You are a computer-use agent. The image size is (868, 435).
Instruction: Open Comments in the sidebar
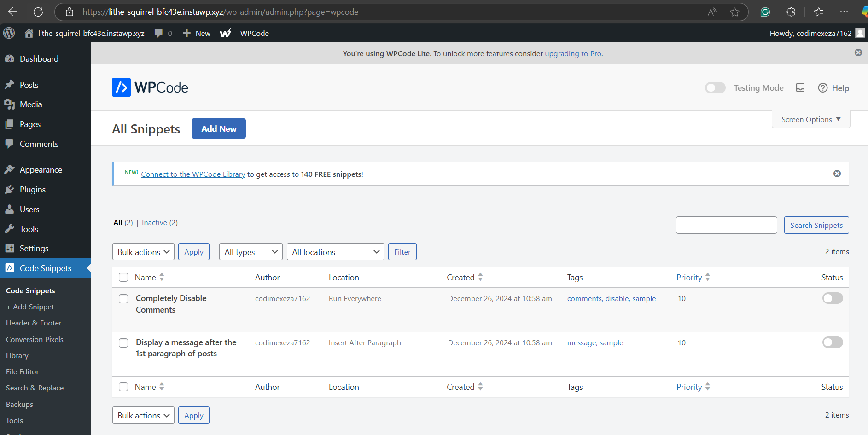(x=39, y=144)
